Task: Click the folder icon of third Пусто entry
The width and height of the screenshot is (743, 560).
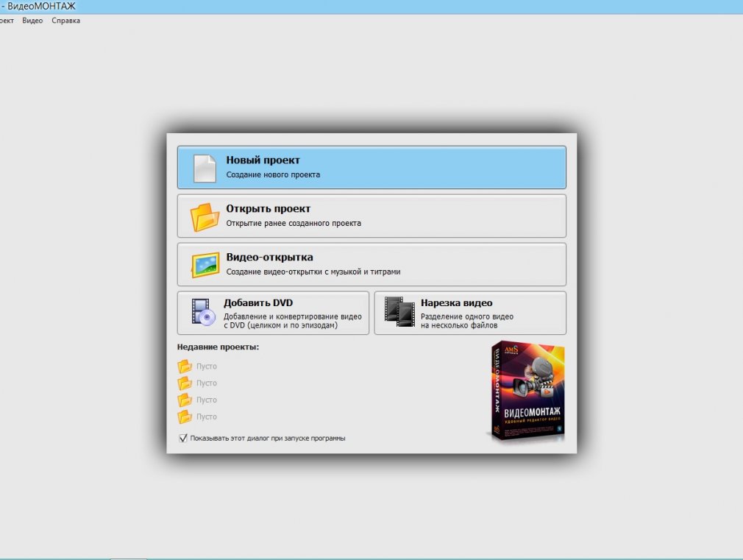Action: click(185, 400)
